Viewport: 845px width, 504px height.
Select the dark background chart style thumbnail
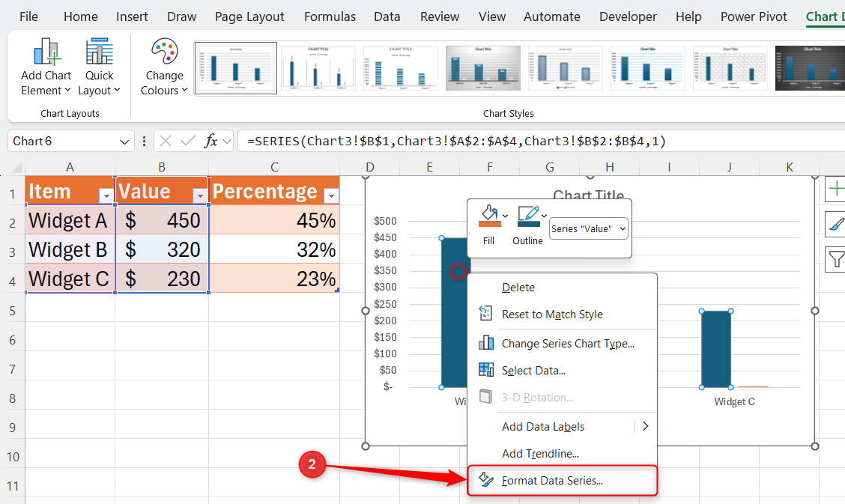click(x=810, y=68)
